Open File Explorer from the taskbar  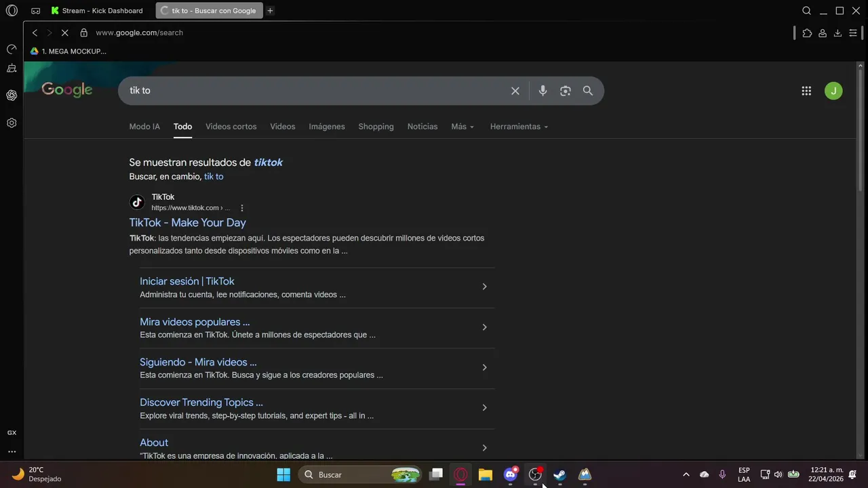tap(486, 474)
